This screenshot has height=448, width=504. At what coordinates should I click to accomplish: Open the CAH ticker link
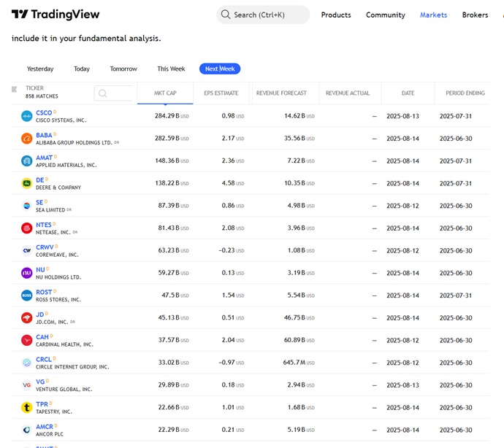(42, 337)
